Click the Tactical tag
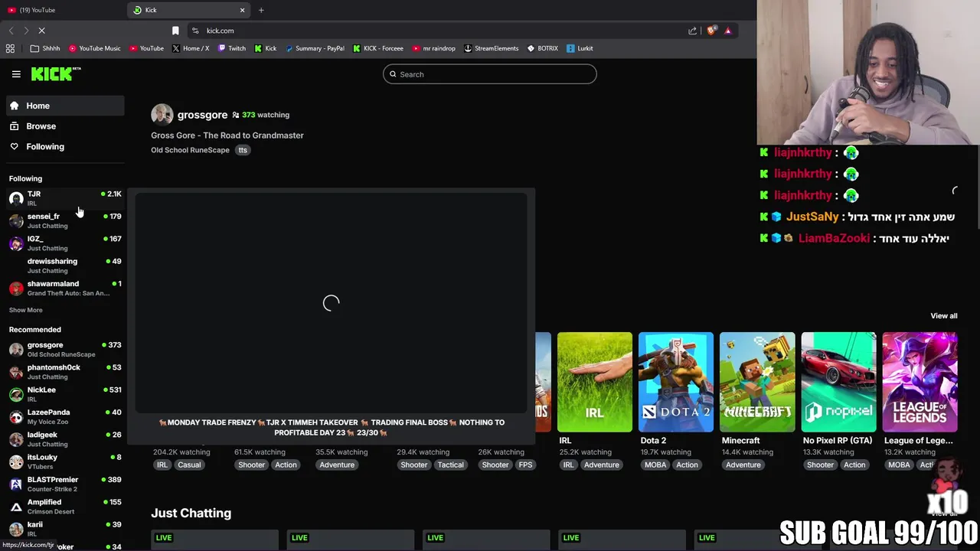980x551 pixels. [450, 465]
